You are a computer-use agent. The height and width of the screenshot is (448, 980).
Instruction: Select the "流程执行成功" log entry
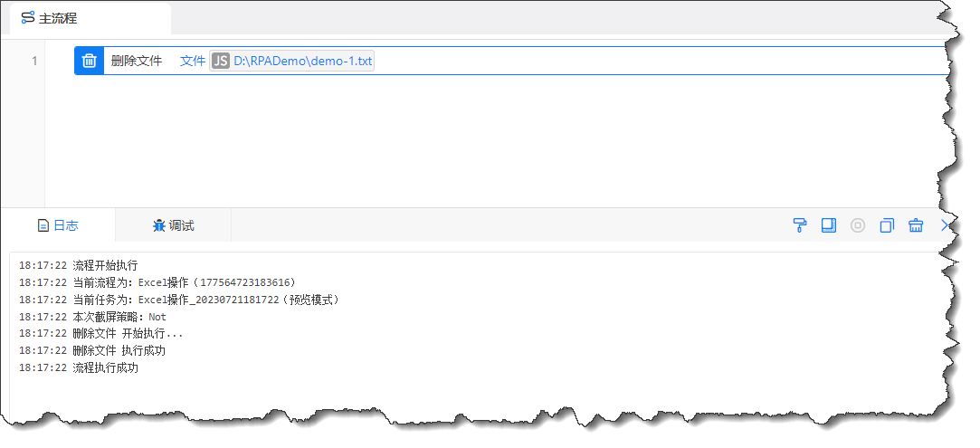[x=105, y=368]
